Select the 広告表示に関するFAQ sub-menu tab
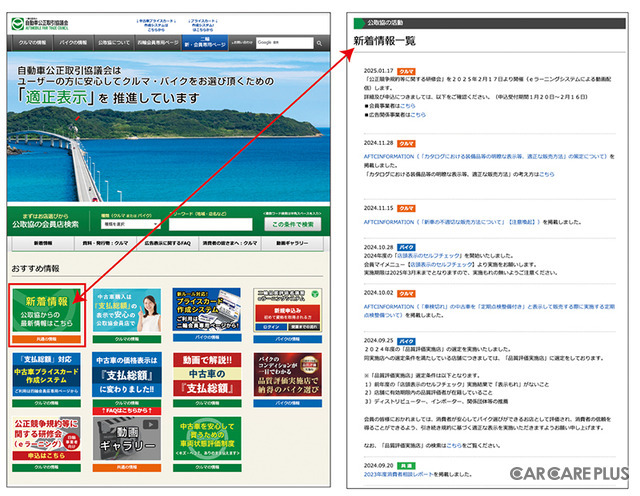The image size is (640, 496). [x=167, y=243]
